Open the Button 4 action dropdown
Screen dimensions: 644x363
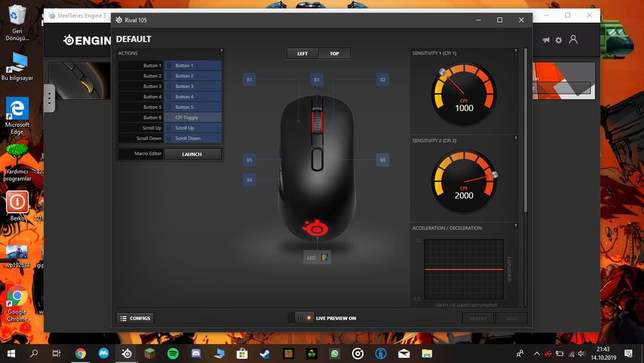pos(192,97)
